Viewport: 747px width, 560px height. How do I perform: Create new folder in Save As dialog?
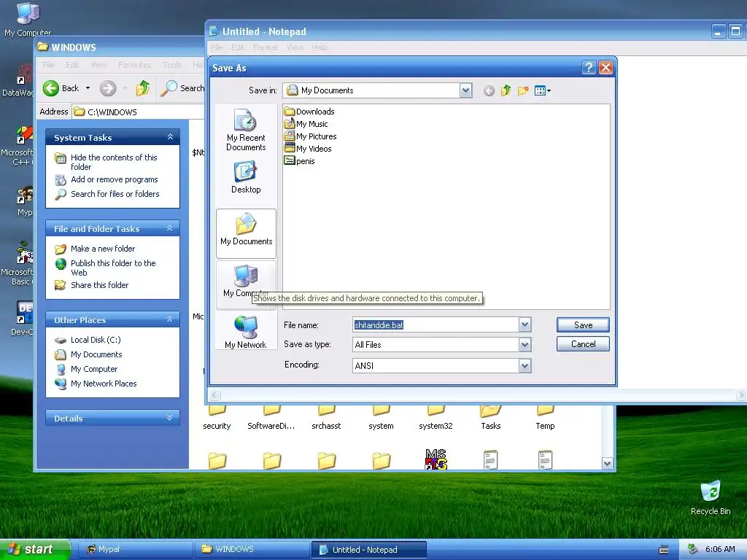pyautogui.click(x=523, y=90)
